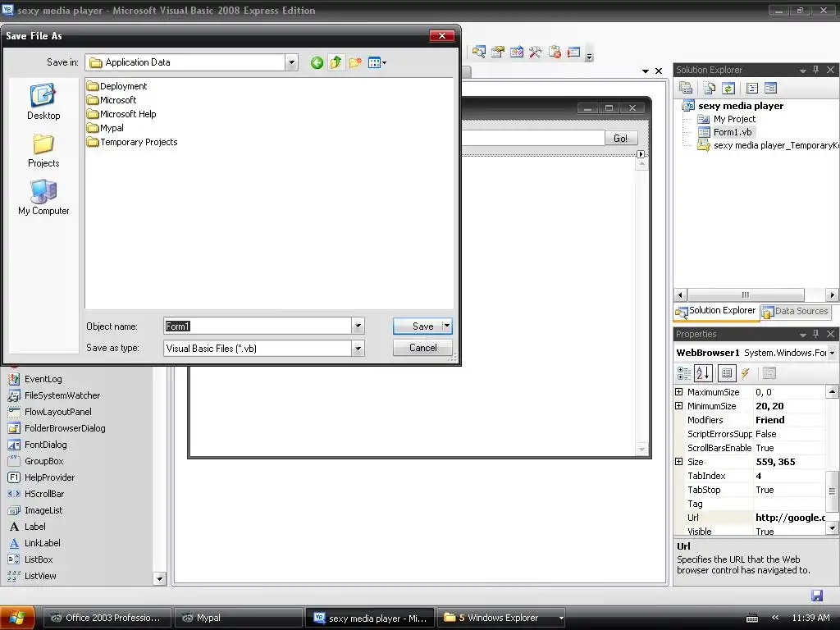Open the Toolbox hammer and wrench icon
Image resolution: width=840 pixels, height=630 pixels.
[535, 52]
